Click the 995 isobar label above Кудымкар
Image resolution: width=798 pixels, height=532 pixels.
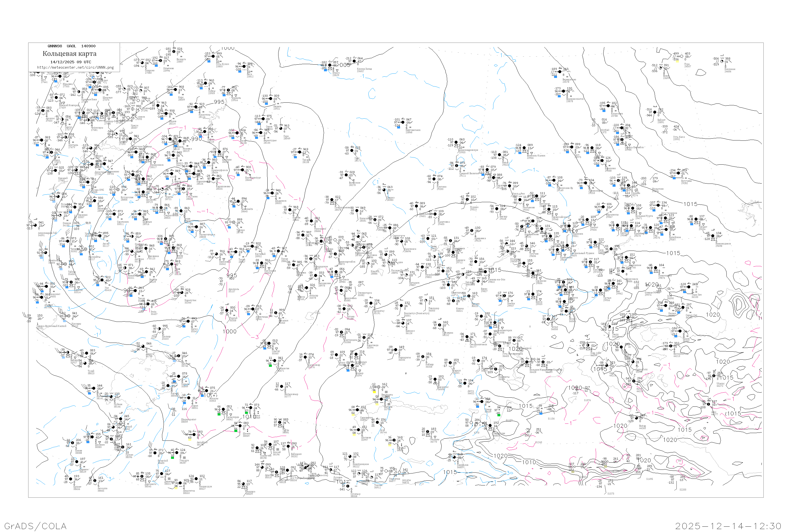click(219, 102)
